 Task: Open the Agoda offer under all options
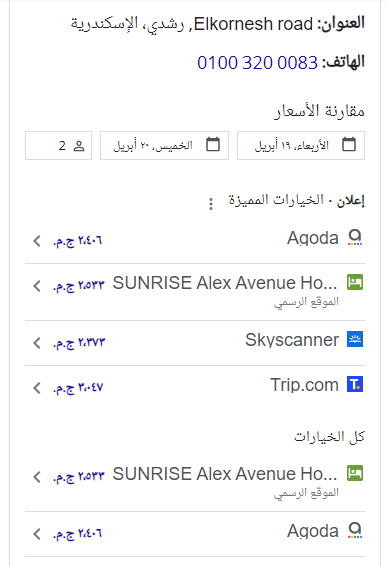coord(195,534)
